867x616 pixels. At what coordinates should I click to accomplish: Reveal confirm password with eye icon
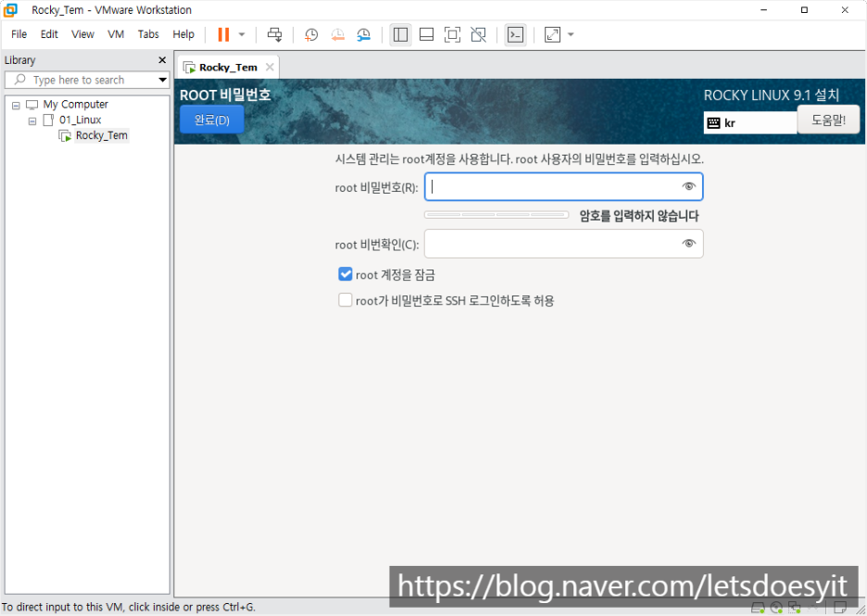(x=688, y=244)
